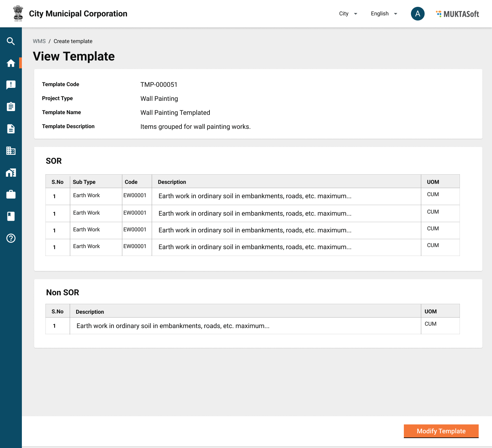Click the WMS breadcrumb link
Image resolution: width=492 pixels, height=448 pixels.
tap(39, 41)
